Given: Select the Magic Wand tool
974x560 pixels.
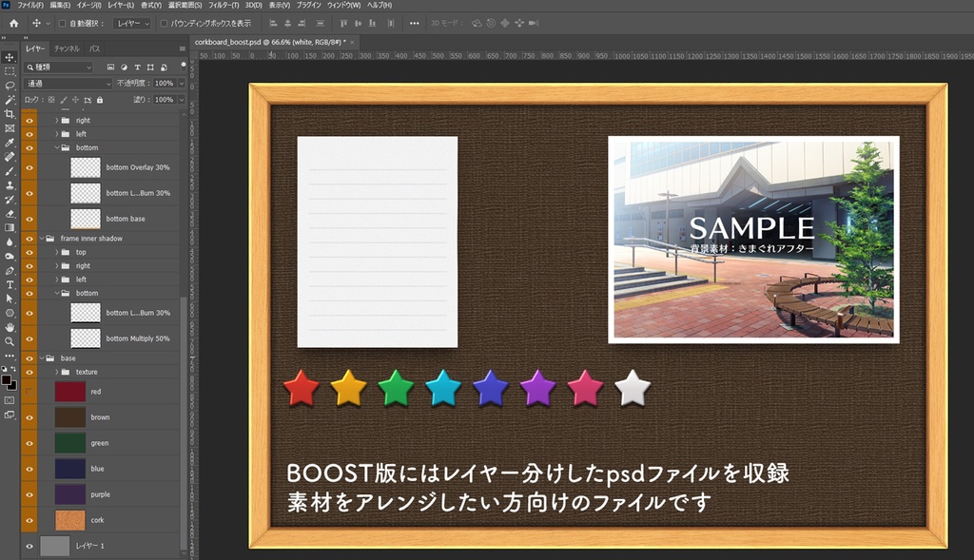Looking at the screenshot, I should [10, 100].
